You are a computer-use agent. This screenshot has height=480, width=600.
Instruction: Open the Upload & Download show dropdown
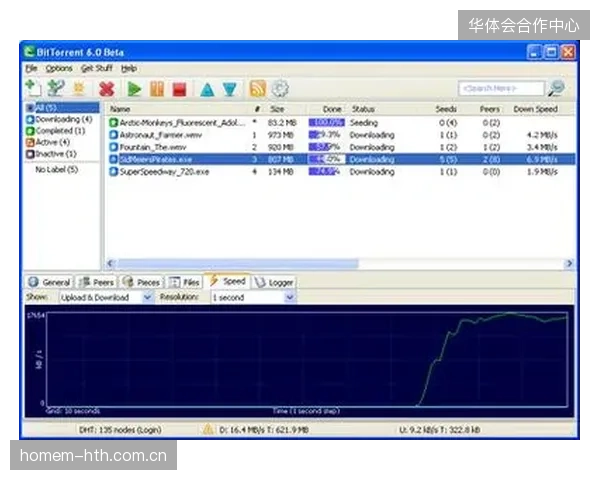tap(106, 297)
